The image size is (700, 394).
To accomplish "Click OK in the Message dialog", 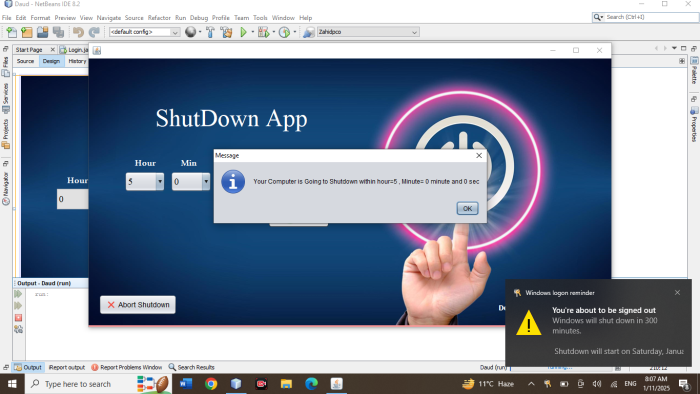I will point(467,208).
